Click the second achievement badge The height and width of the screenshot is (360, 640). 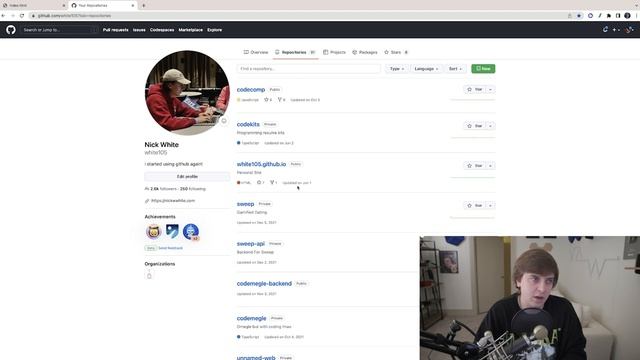tap(172, 231)
